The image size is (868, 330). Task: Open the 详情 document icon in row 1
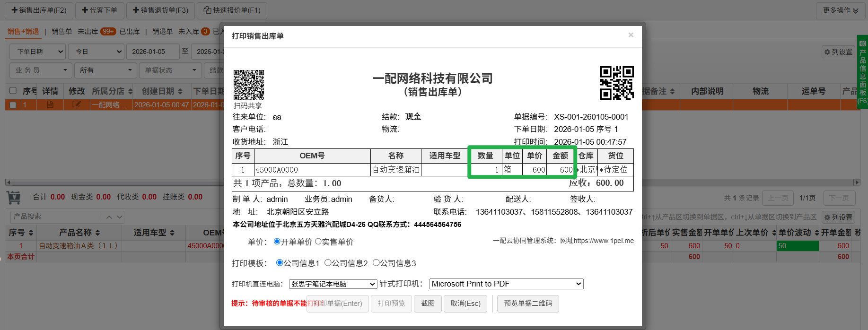point(50,104)
